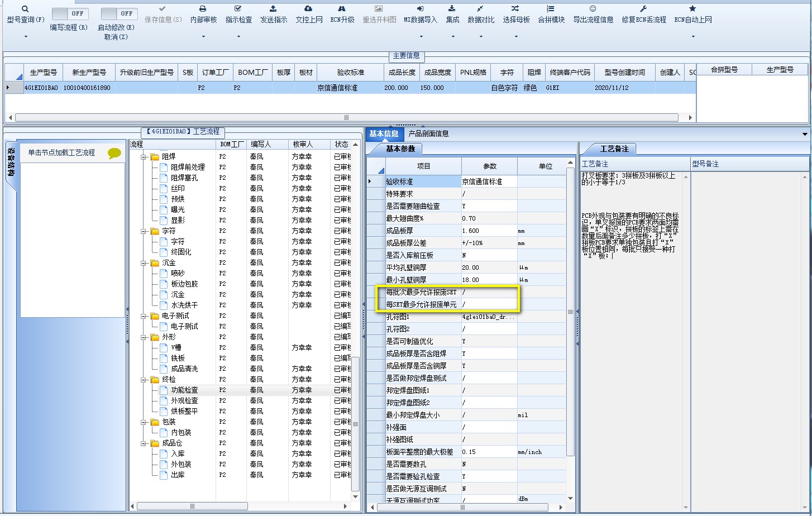Open dropdown arrow under 数据对比

[481, 37]
